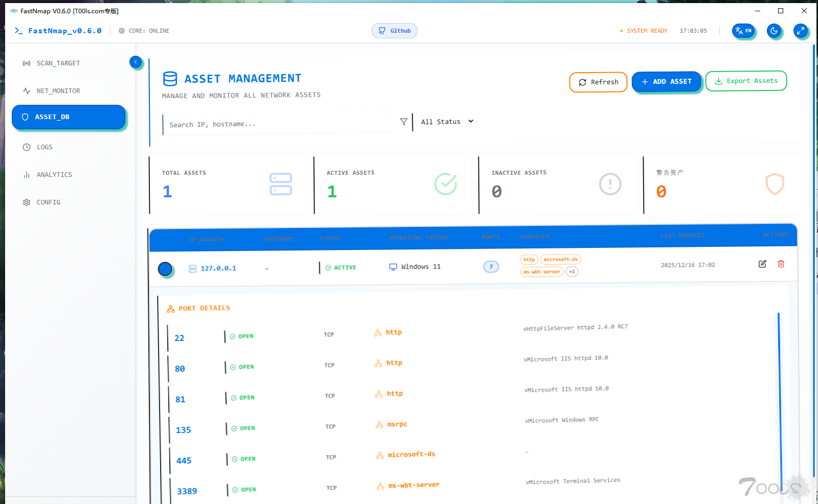The width and height of the screenshot is (818, 504).
Task: Click the fullscreen expand icon
Action: click(801, 31)
